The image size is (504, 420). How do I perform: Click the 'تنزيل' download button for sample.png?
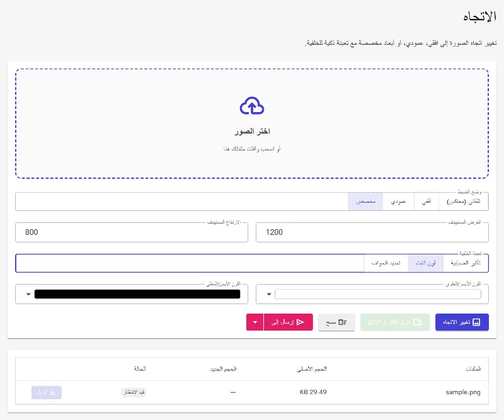click(47, 392)
